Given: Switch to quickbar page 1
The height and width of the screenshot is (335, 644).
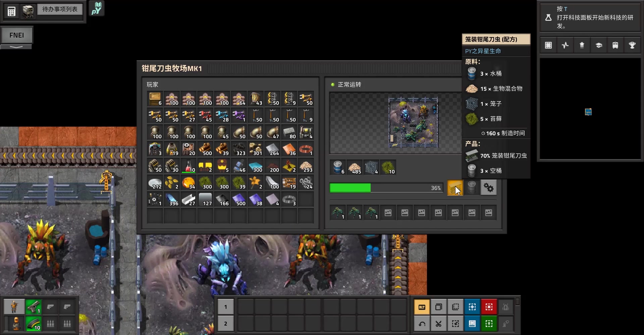Looking at the screenshot, I should point(225,307).
